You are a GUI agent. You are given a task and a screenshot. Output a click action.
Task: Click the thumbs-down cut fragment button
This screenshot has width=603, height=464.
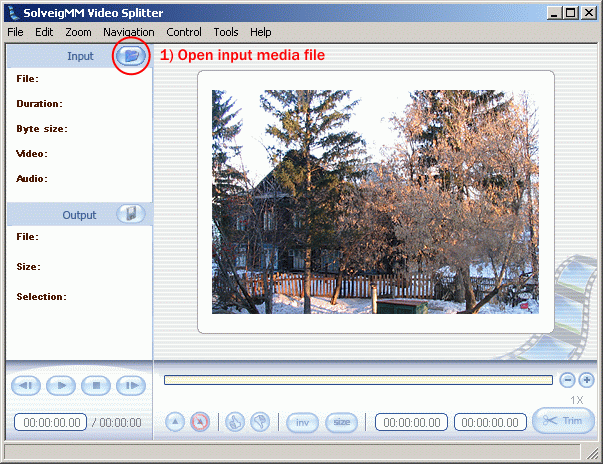260,422
